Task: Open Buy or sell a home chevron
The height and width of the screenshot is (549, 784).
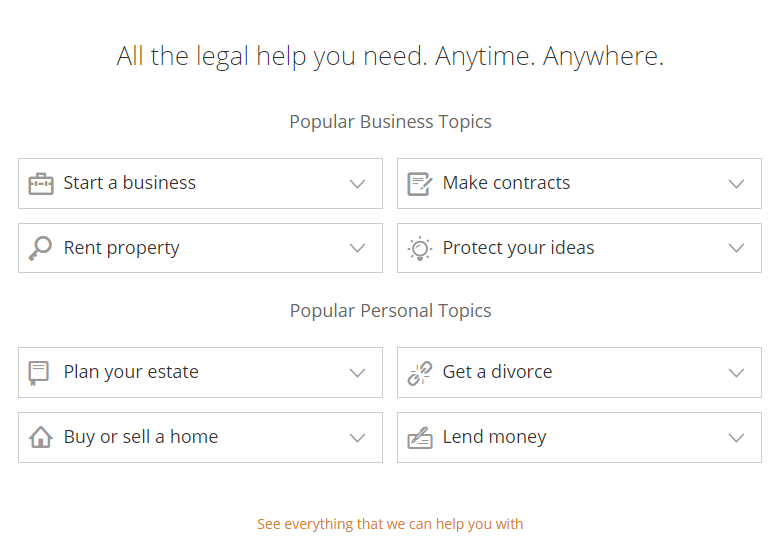Action: coord(357,438)
